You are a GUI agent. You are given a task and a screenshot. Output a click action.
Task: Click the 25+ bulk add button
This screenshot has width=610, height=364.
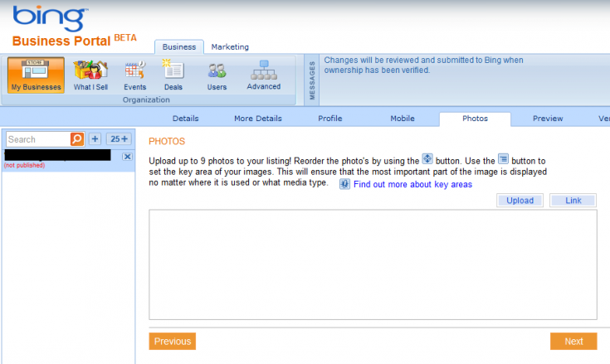[119, 139]
